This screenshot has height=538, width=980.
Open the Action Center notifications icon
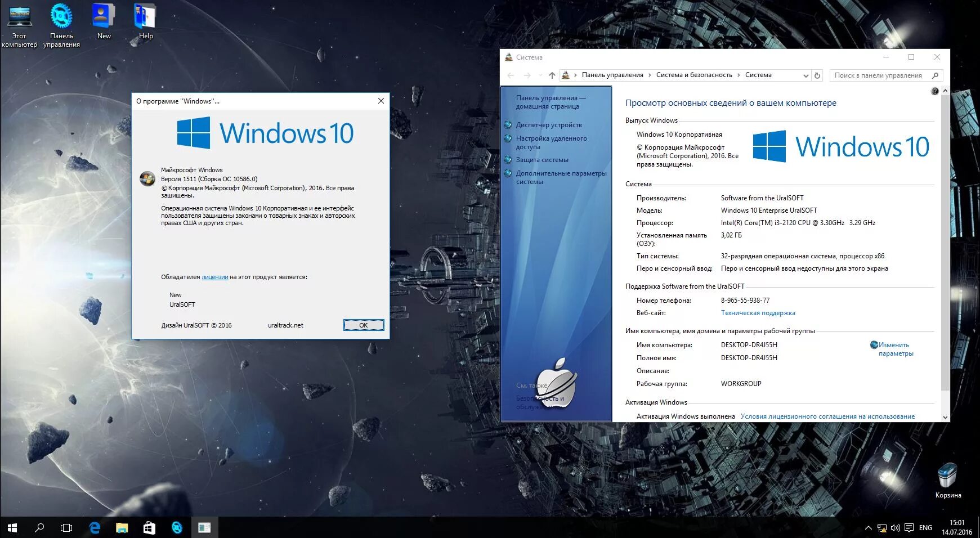coord(909,528)
